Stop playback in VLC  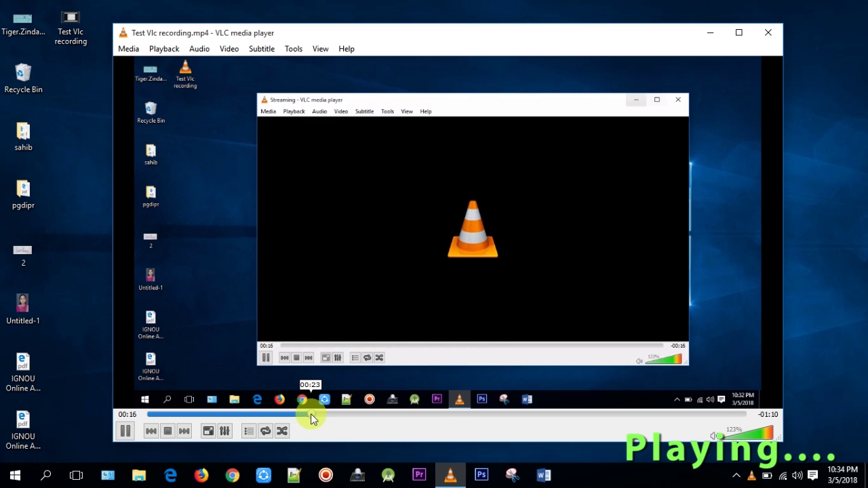[167, 431]
